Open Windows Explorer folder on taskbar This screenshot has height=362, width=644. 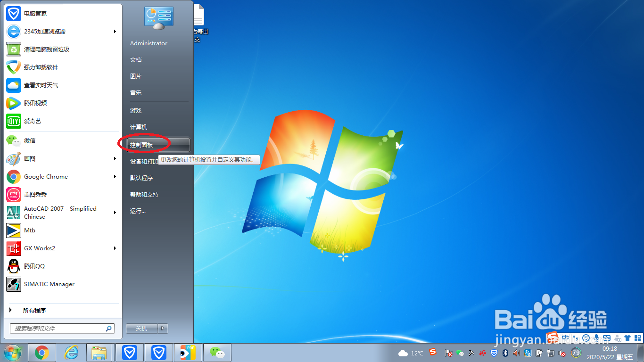pyautogui.click(x=99, y=353)
